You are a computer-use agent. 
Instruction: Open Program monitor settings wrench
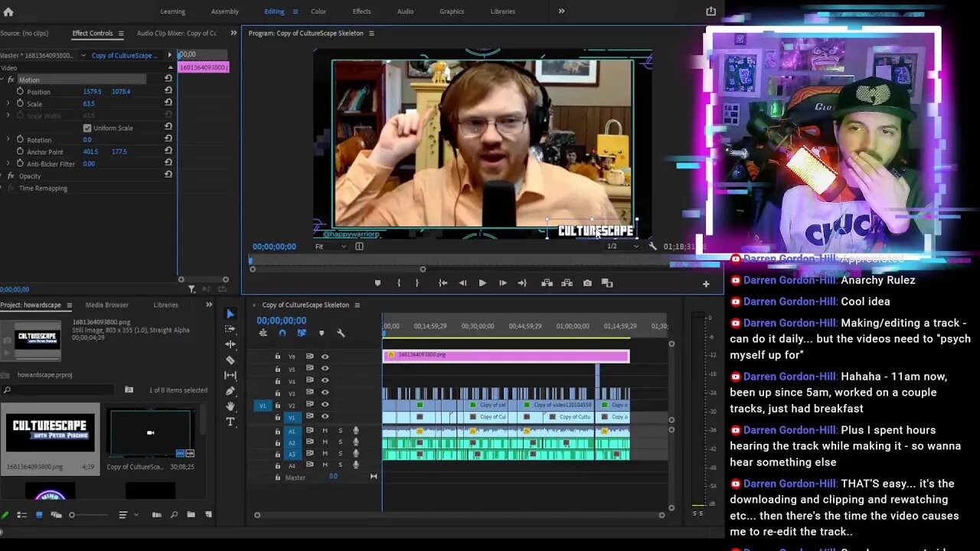(652, 246)
